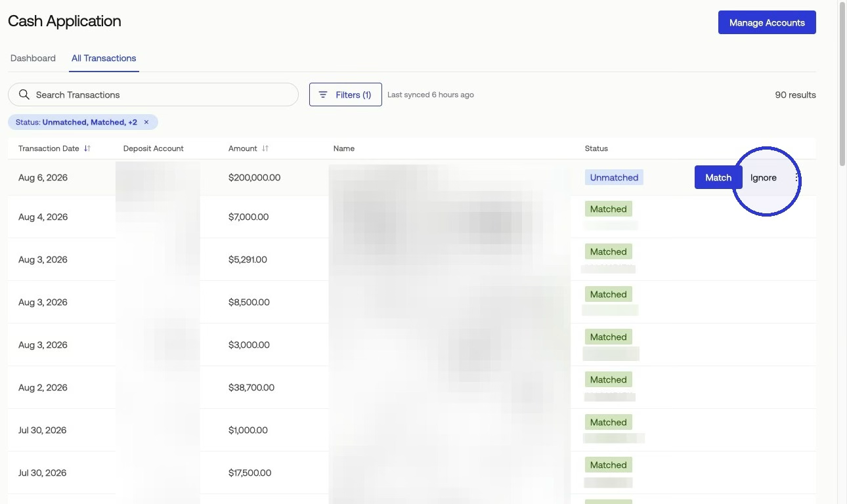Click the $7,000.00 amount
The height and width of the screenshot is (504, 847).
pos(248,217)
